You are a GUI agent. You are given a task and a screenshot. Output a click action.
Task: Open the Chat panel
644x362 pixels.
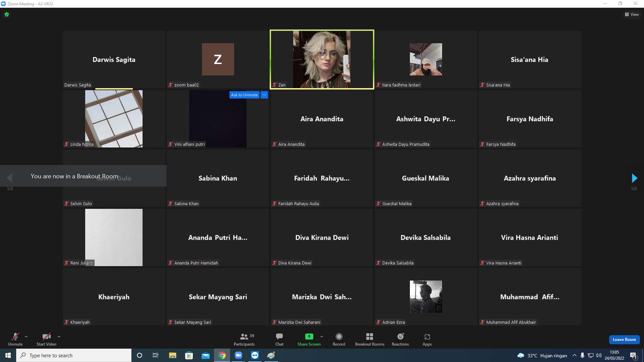tap(279, 339)
